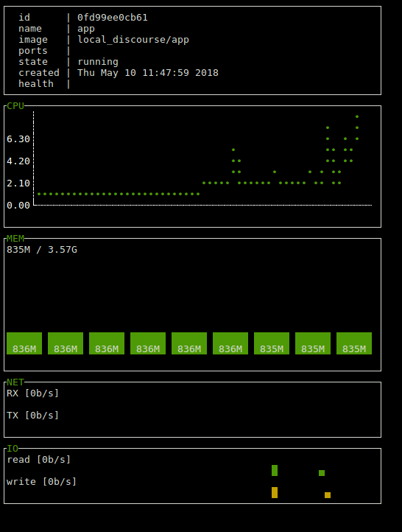Screen dimensions: 402x532
Task: Click the 6.30 CPU axis label
Action: 18,139
